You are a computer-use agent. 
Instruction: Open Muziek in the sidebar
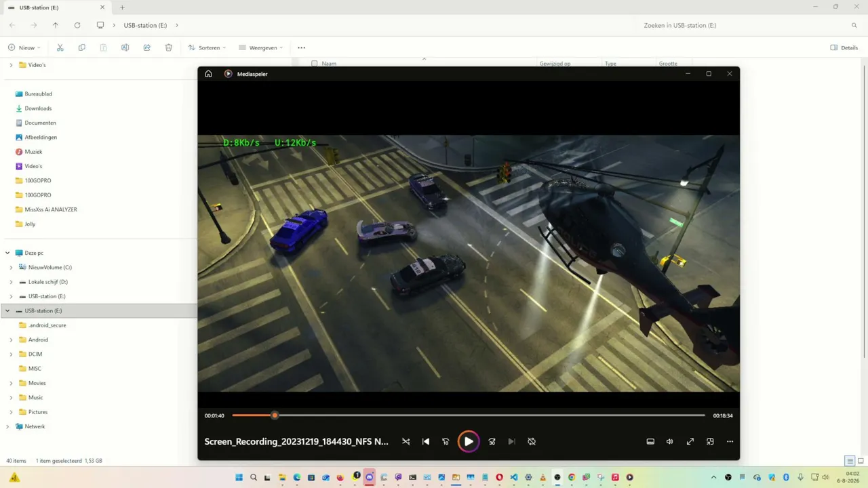tap(33, 152)
